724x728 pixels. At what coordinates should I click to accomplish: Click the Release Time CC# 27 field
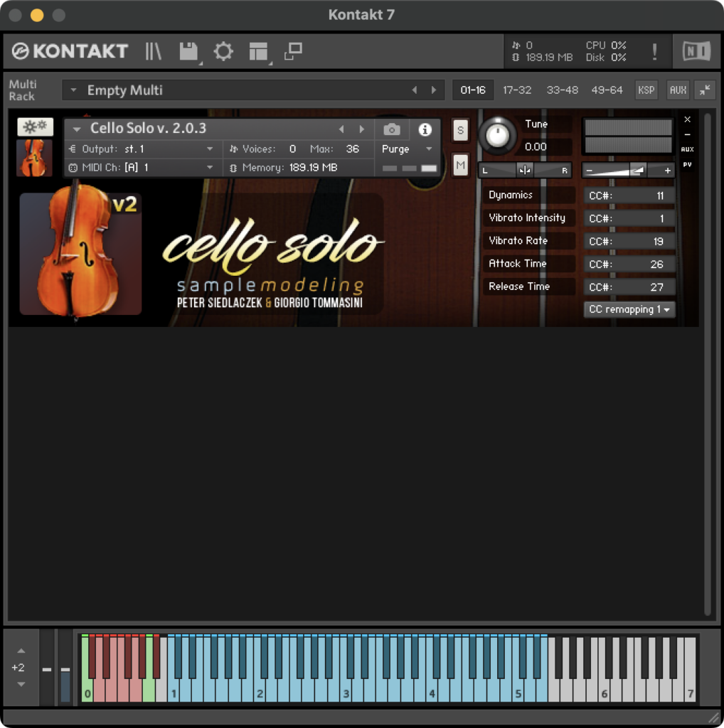coord(629,287)
